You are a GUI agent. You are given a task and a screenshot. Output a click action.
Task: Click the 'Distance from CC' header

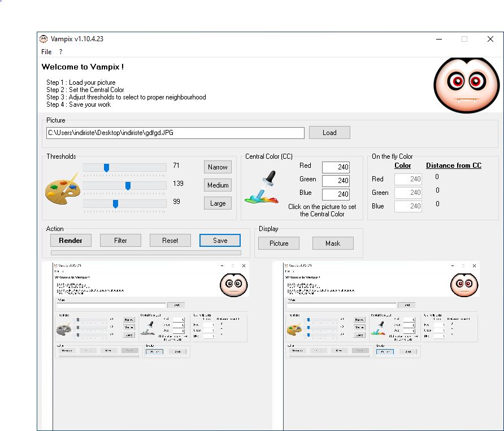454,166
